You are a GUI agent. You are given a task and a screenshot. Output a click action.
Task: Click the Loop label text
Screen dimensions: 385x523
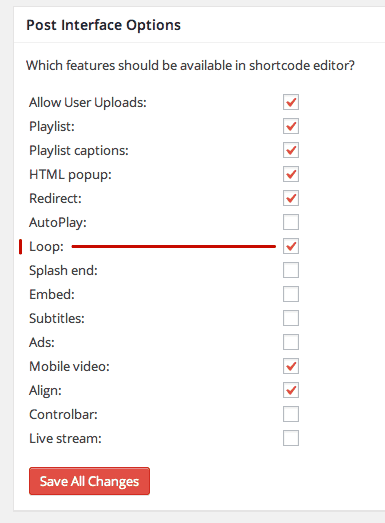(x=46, y=247)
